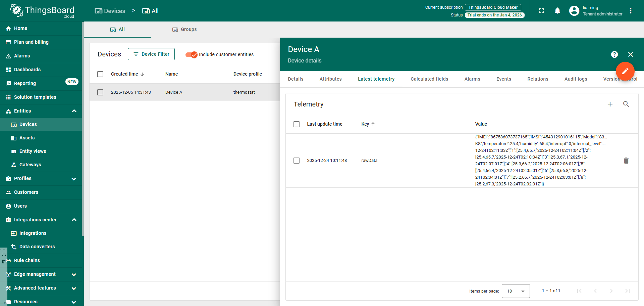Open Items per page dropdown
Viewport: 644px width, 306px height.
(x=516, y=291)
